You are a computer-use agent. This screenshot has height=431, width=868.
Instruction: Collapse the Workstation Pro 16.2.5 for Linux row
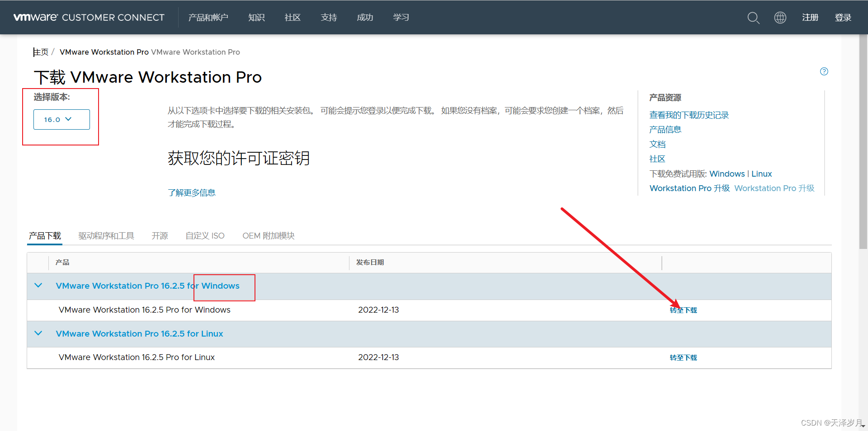(38, 333)
